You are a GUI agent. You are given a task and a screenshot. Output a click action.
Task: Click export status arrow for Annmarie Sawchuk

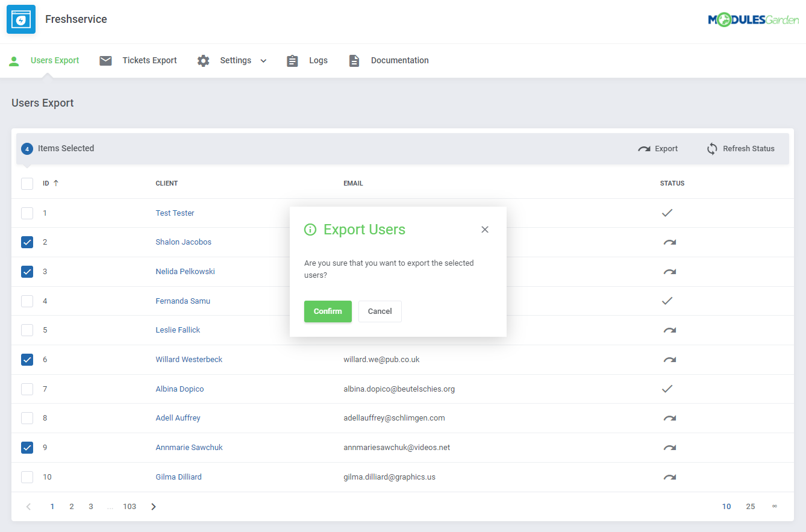669,448
